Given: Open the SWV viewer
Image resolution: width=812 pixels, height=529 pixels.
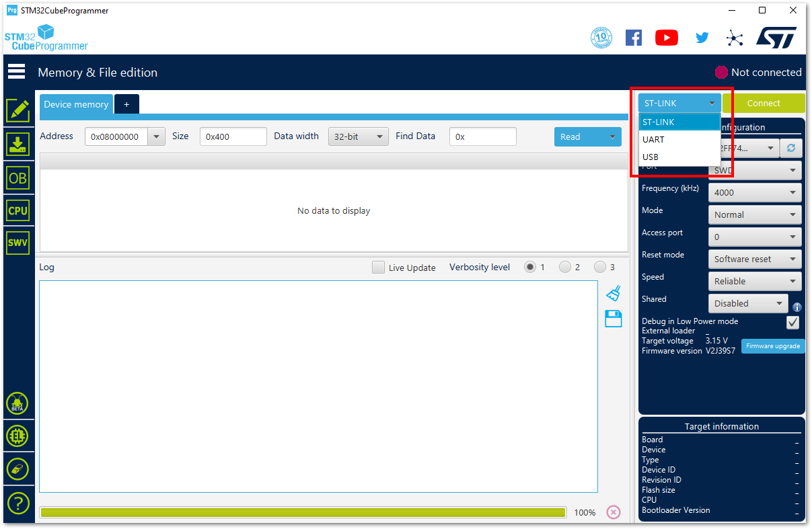Looking at the screenshot, I should click(x=17, y=243).
